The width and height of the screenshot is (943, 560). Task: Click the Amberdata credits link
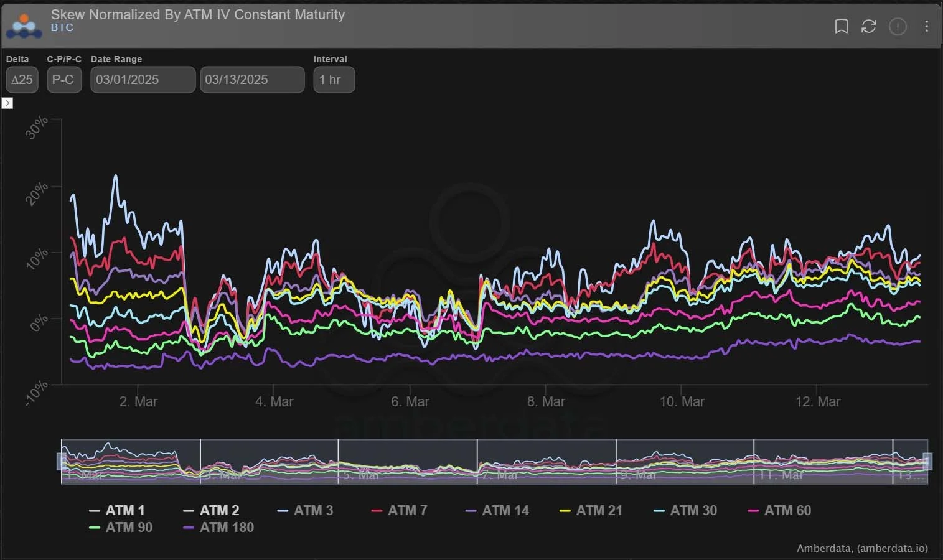862,548
